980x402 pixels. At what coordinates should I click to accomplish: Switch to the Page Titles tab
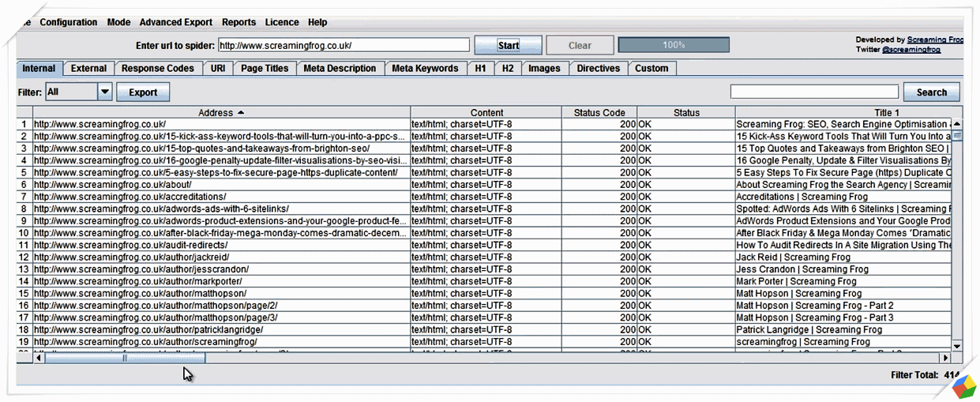[265, 69]
